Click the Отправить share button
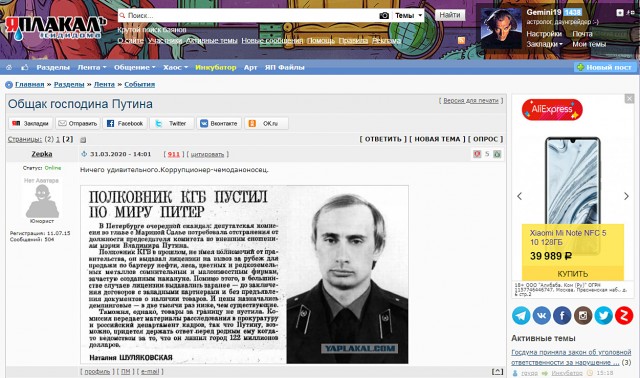This screenshot has height=378, width=640. [78, 123]
